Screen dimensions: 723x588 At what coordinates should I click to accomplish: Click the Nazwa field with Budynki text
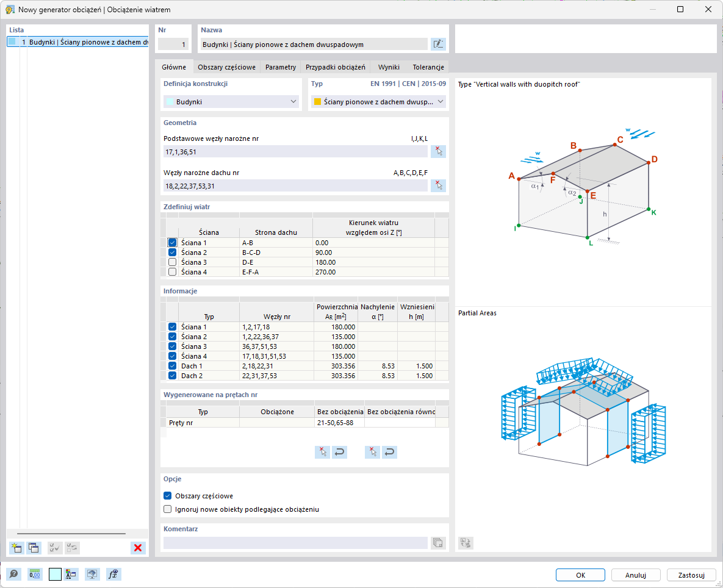(x=314, y=45)
